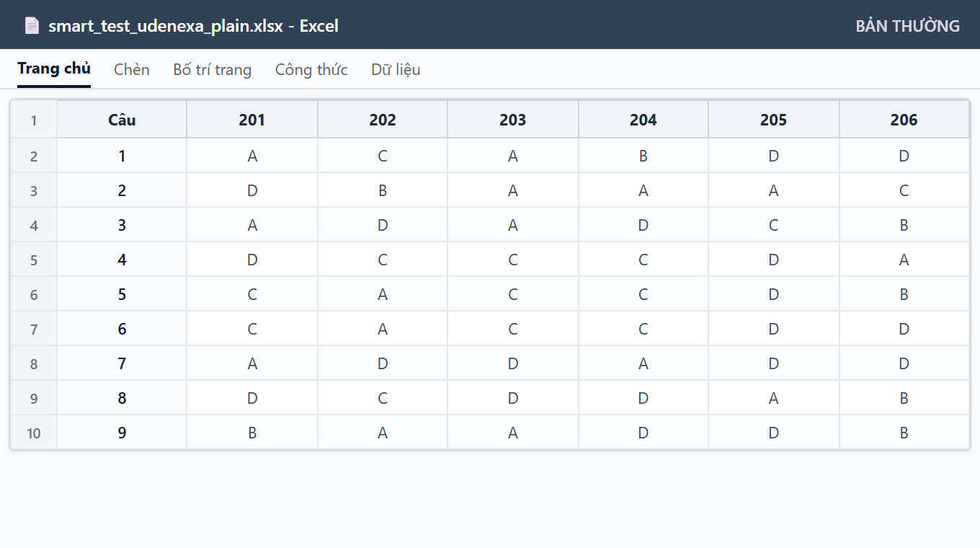Click the 206 column header

click(904, 120)
